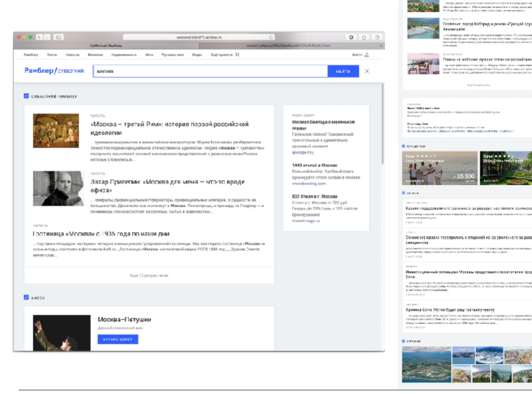Open Почта in the top navigation
Image resolution: width=532 pixels, height=394 pixels.
pyautogui.click(x=52, y=55)
